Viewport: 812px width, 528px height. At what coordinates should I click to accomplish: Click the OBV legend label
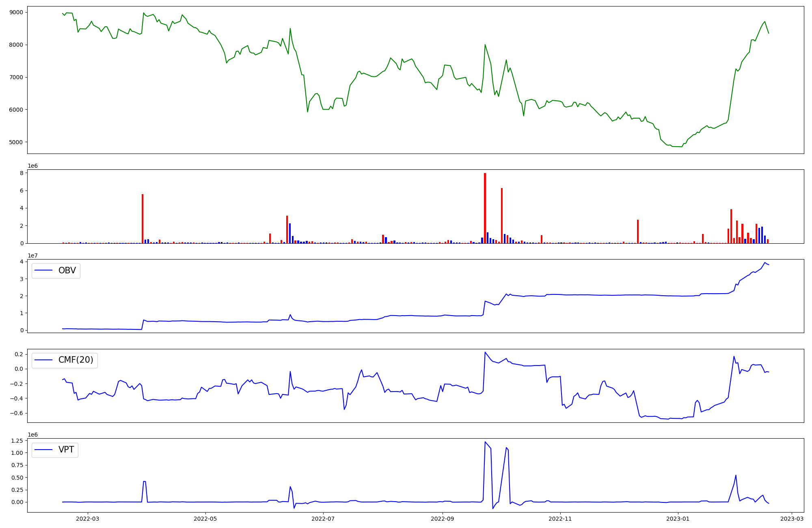point(67,270)
